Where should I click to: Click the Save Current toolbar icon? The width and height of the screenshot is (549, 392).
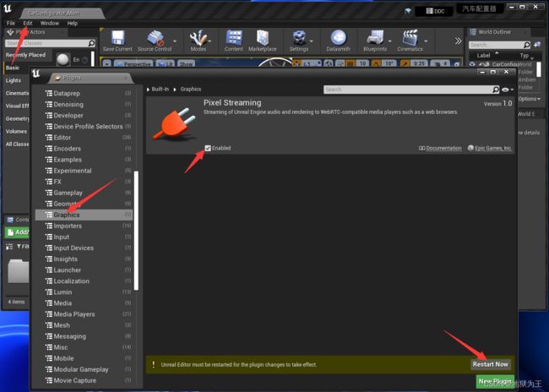pos(117,41)
